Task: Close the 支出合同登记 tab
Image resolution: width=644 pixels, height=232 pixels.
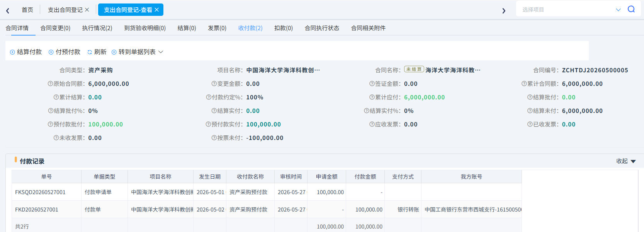Action: pyautogui.click(x=87, y=10)
